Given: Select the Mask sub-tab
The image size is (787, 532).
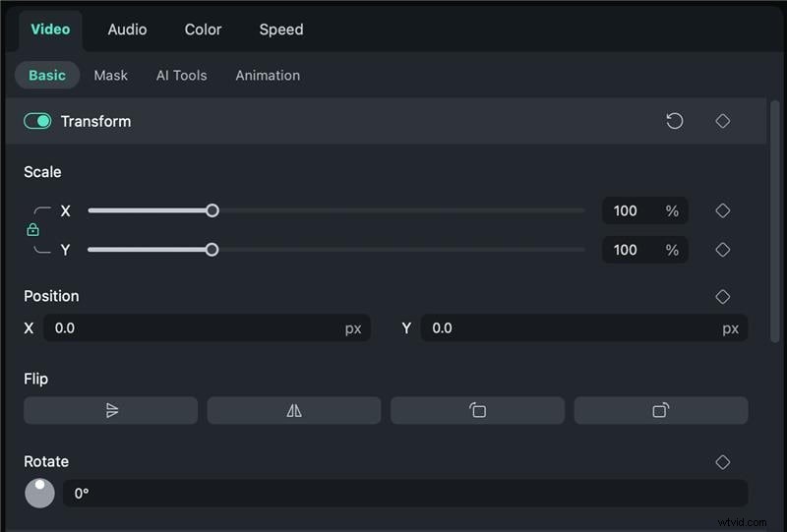Looking at the screenshot, I should click(110, 75).
